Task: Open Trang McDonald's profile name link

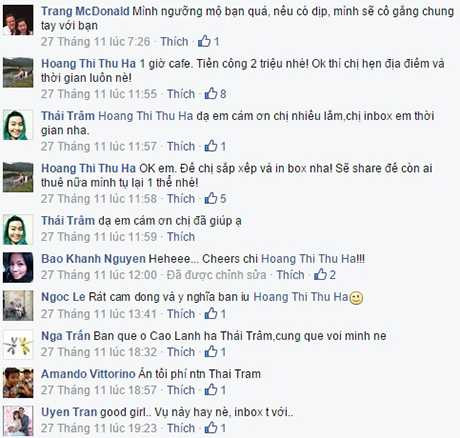Action: tap(85, 11)
